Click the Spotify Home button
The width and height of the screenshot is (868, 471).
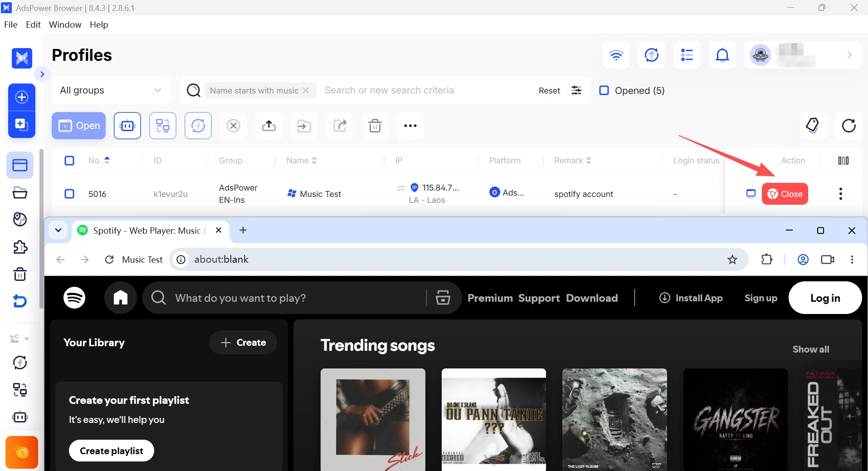pyautogui.click(x=120, y=298)
